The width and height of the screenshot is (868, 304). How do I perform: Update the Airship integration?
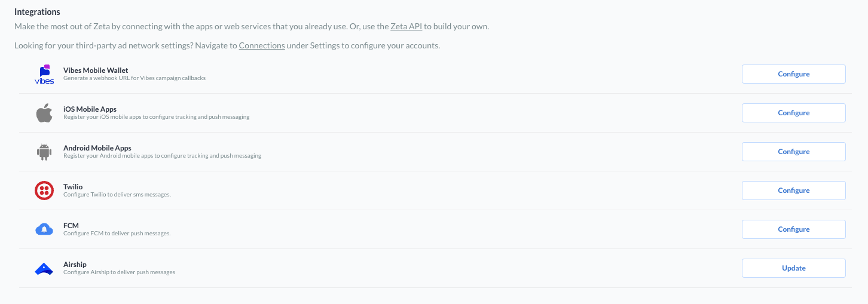tap(793, 268)
